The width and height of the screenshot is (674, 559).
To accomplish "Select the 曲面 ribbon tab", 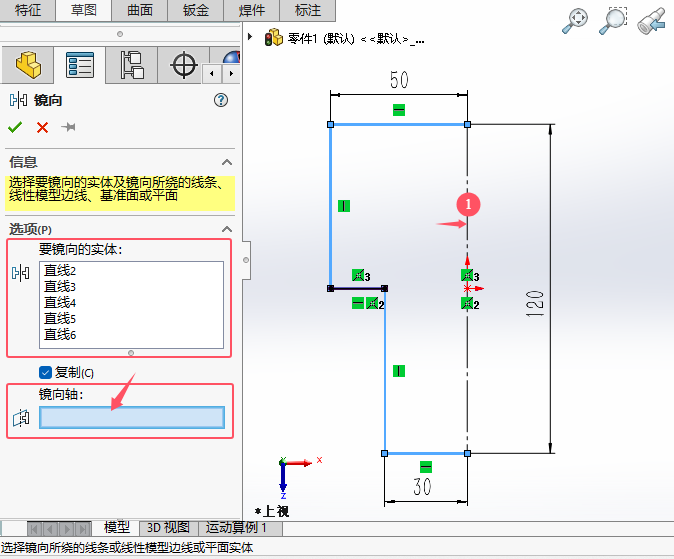I will pyautogui.click(x=139, y=10).
